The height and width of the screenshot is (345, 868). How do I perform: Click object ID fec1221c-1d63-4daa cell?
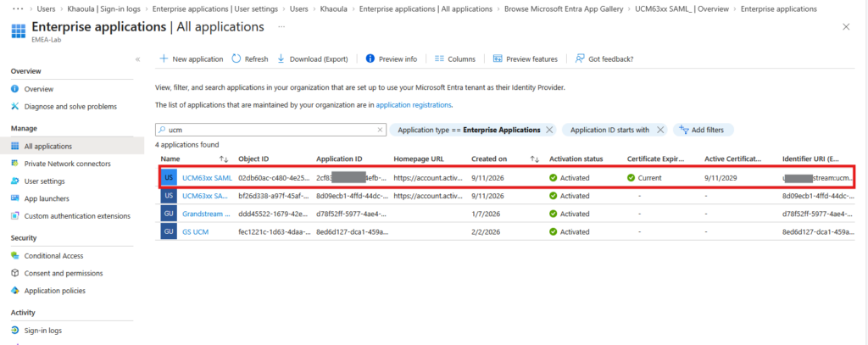click(x=274, y=231)
